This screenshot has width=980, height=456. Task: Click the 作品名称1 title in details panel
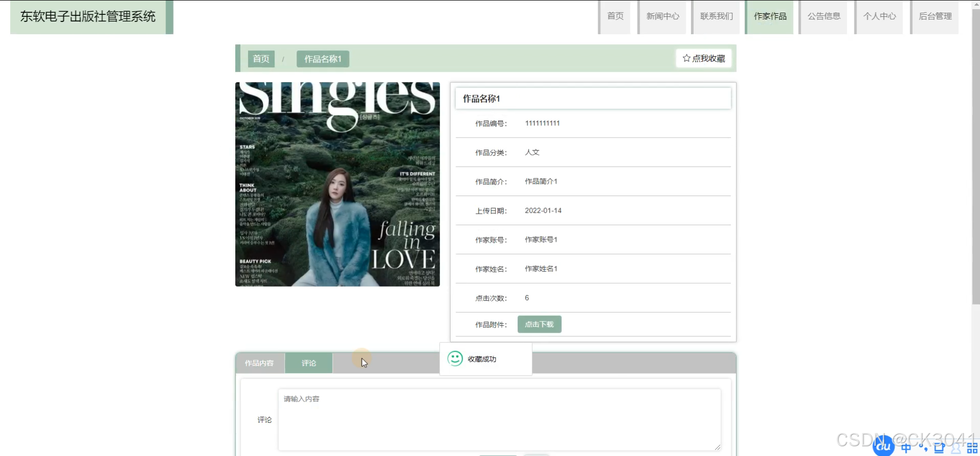point(481,98)
